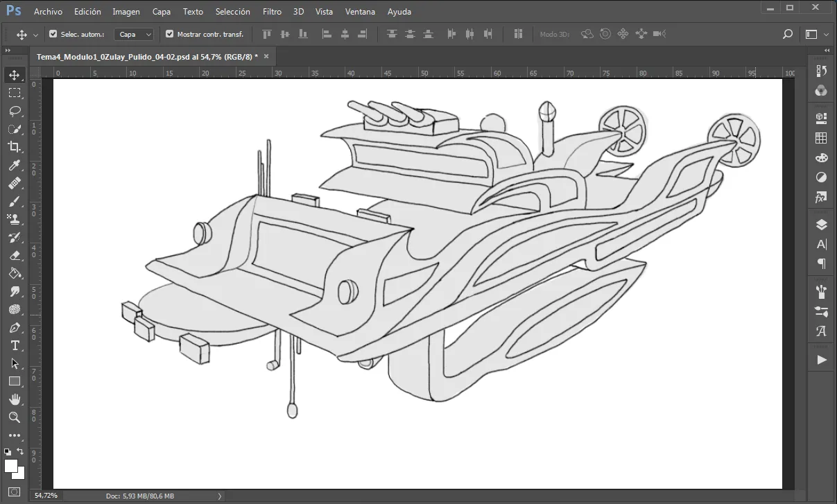Open the Channels three-circles panel icon
This screenshot has width=837, height=504.
(821, 90)
